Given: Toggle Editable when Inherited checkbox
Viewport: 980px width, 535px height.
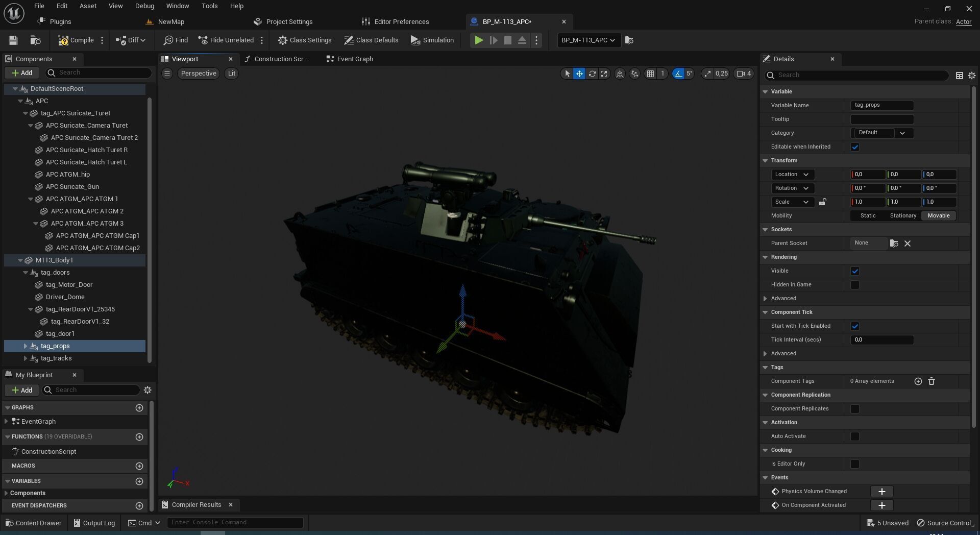Looking at the screenshot, I should point(855,147).
